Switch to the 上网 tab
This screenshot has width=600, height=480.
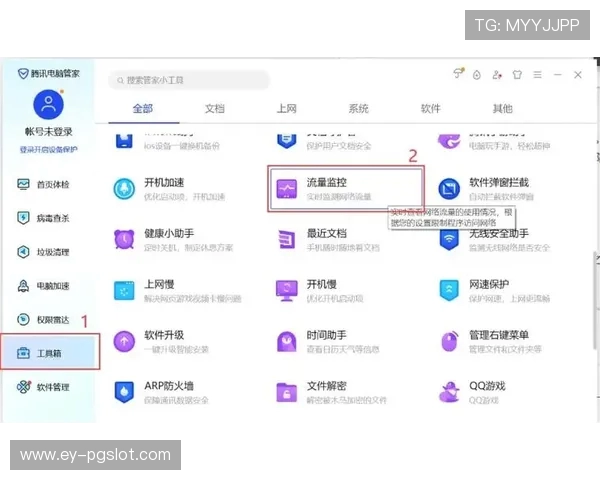point(287,109)
